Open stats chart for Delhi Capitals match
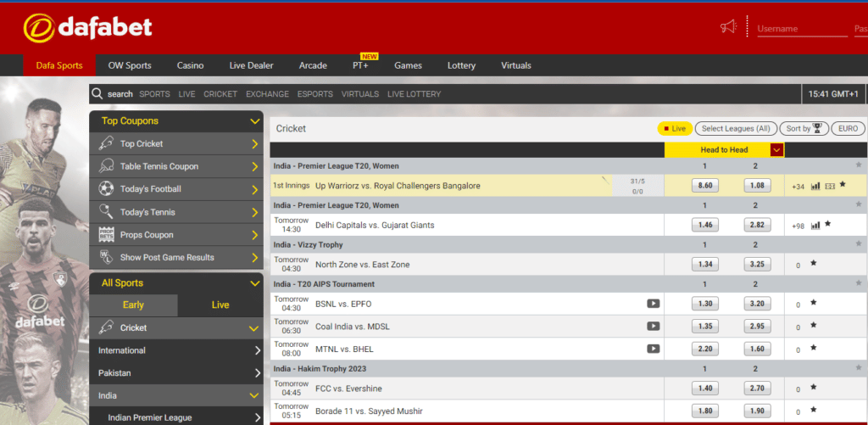The width and height of the screenshot is (868, 425). [815, 226]
